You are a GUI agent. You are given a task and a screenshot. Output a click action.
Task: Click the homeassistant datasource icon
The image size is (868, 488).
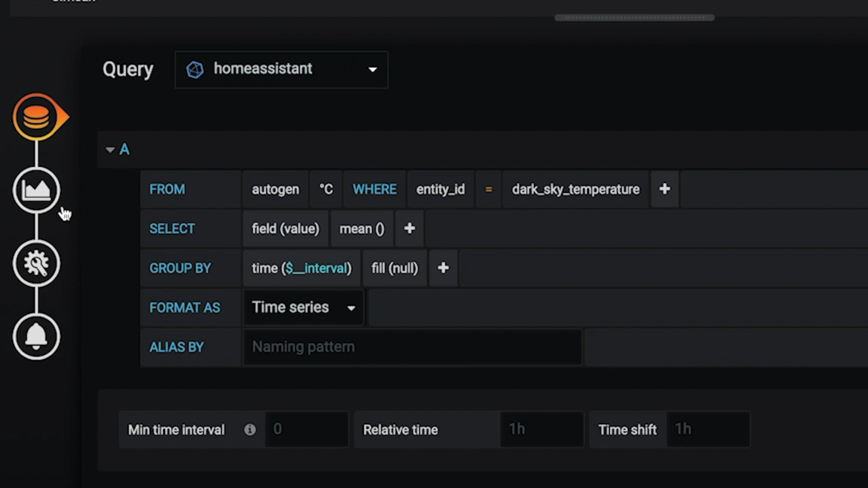(195, 69)
